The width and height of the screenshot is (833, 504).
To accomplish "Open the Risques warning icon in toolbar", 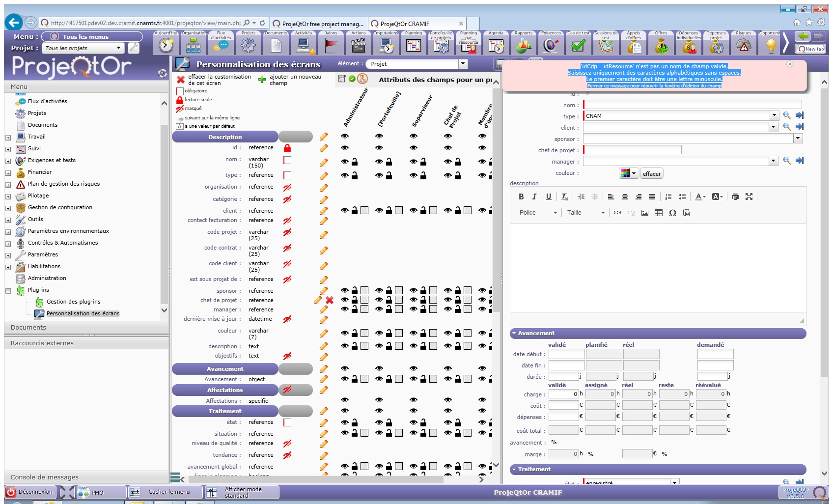I will pyautogui.click(x=744, y=46).
